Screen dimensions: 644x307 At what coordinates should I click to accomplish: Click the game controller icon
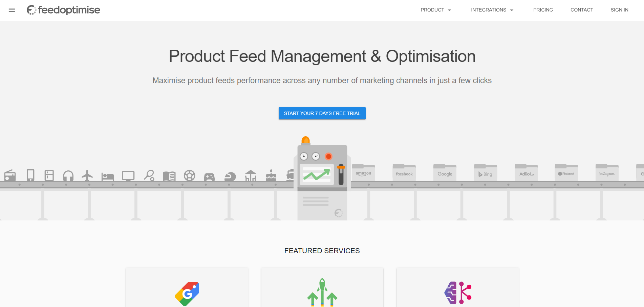(x=209, y=177)
